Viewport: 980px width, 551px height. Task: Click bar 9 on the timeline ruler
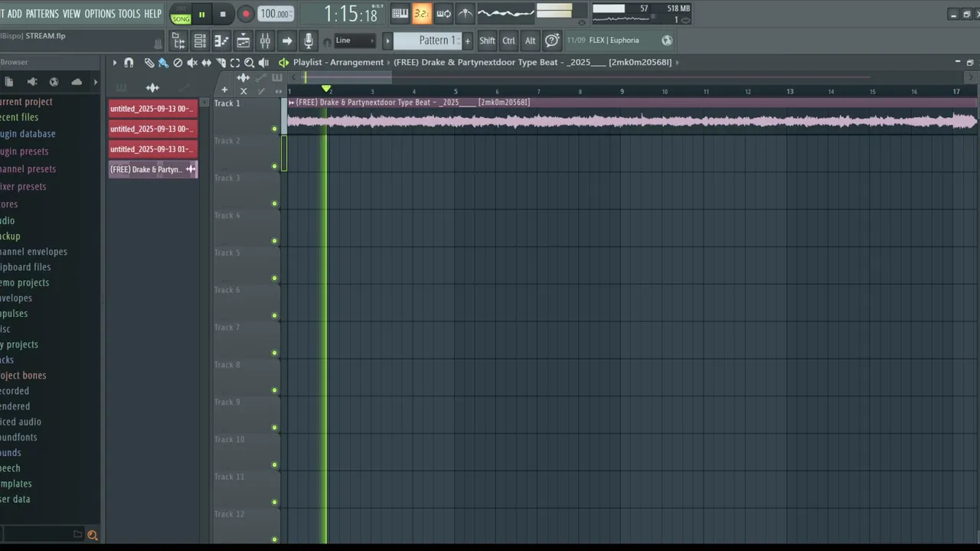coord(622,91)
